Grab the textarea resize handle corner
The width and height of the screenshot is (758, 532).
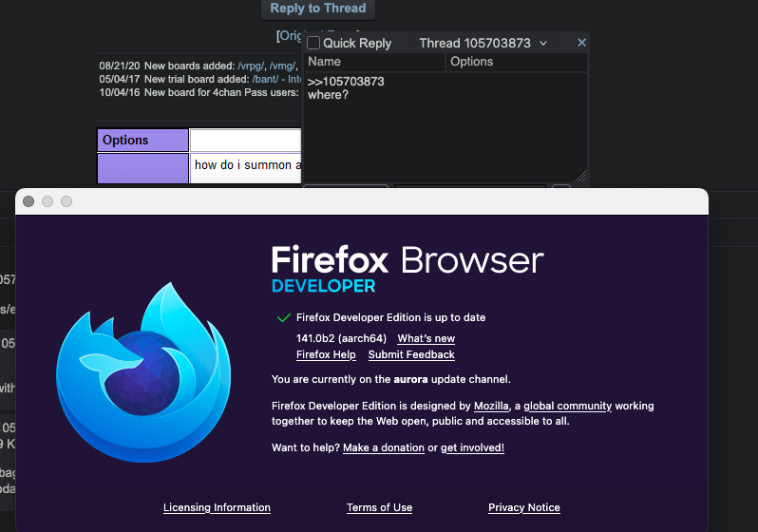tap(581, 177)
